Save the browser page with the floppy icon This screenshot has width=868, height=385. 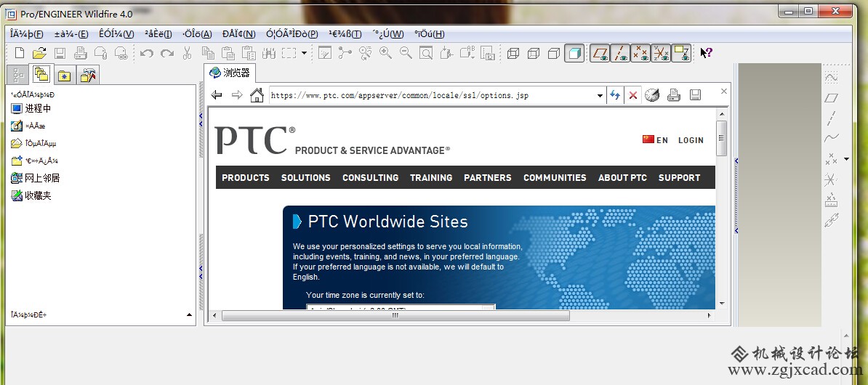(695, 95)
